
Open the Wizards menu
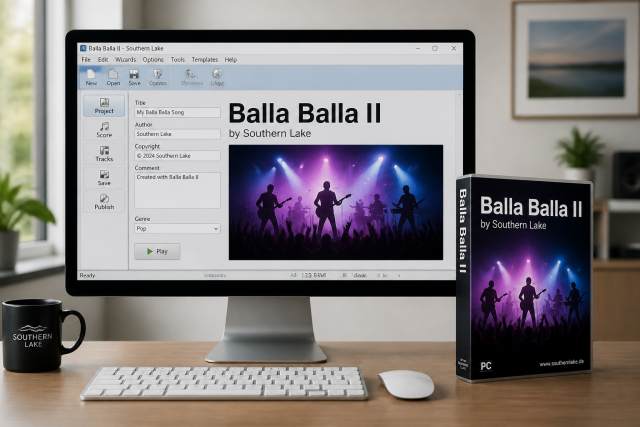(125, 60)
